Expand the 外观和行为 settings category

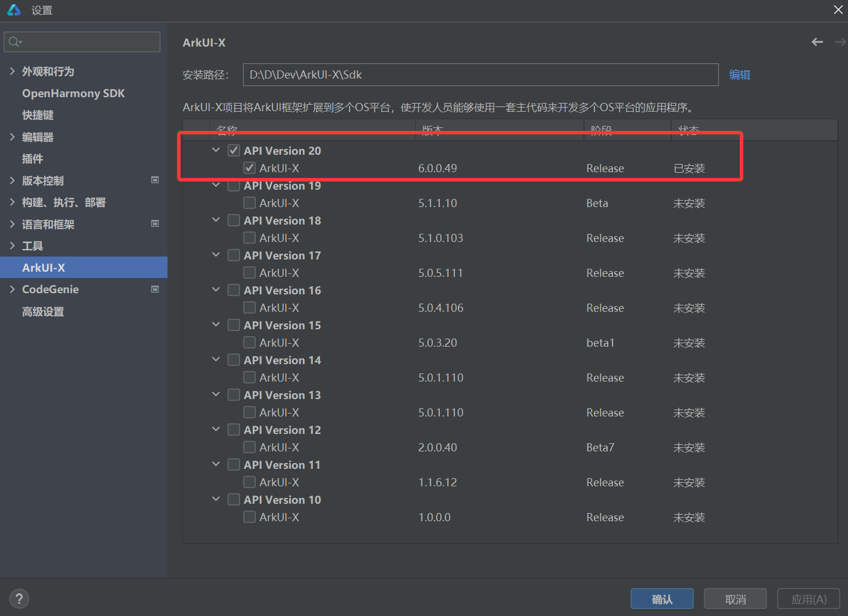(x=12, y=71)
